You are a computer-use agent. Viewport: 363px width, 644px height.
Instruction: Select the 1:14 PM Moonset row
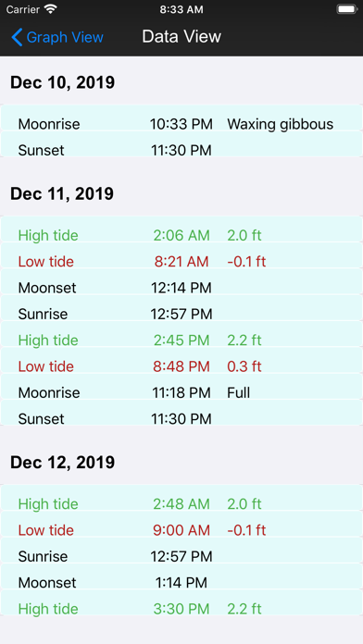point(181,576)
